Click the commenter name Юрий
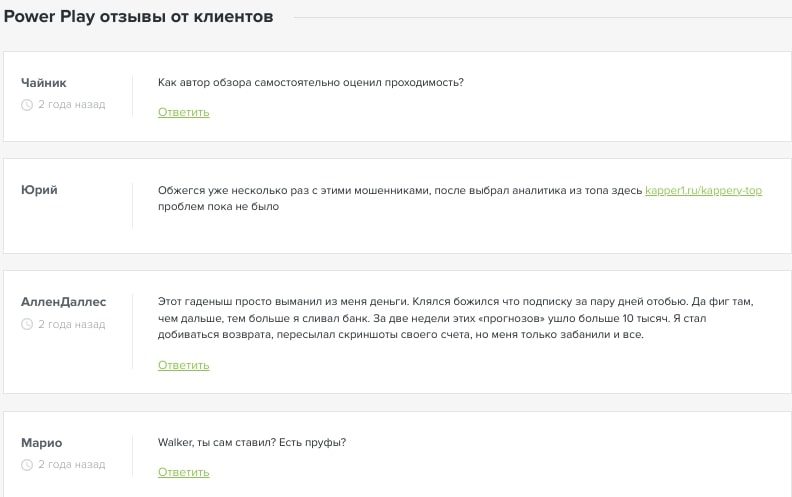This screenshot has height=497, width=792. click(39, 190)
